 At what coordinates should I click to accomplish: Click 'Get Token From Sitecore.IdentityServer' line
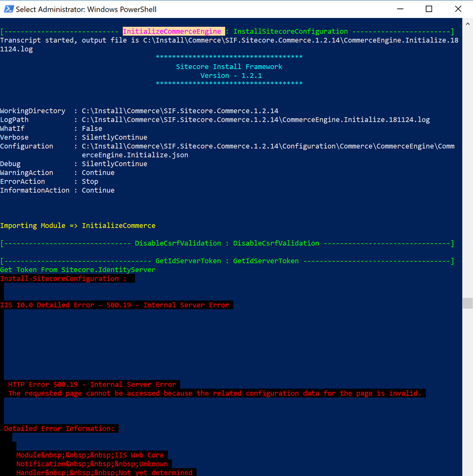pyautogui.click(x=78, y=270)
